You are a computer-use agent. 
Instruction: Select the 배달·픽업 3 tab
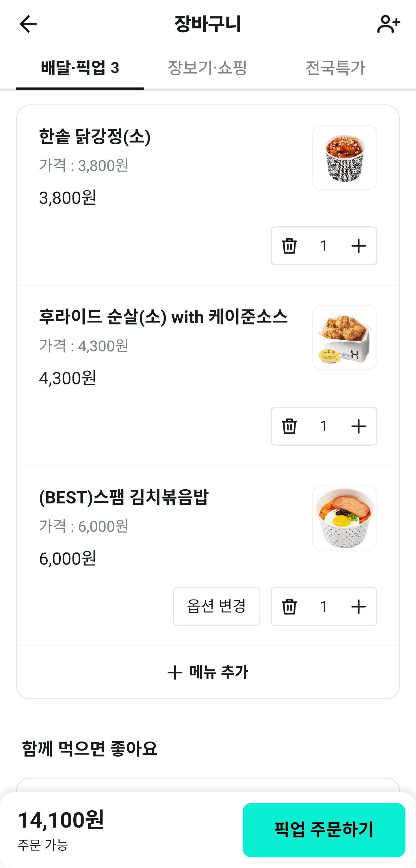click(80, 68)
